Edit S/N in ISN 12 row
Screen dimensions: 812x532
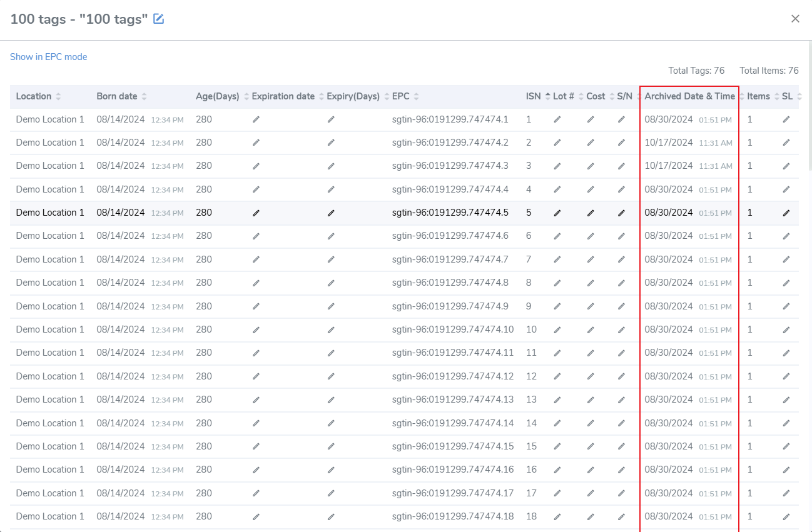621,376
